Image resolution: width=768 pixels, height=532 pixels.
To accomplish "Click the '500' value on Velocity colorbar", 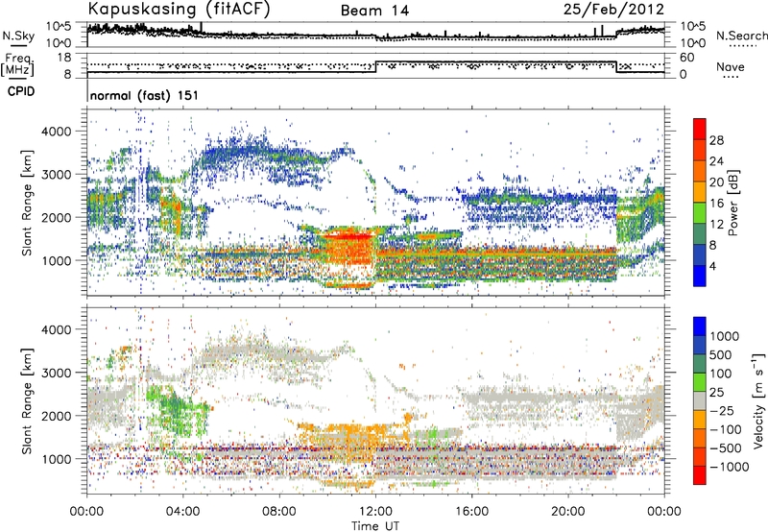I will pyautogui.click(x=721, y=355).
